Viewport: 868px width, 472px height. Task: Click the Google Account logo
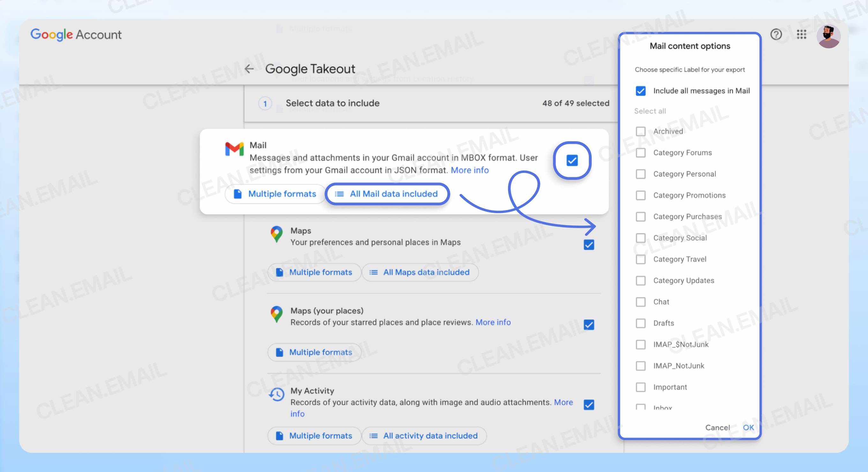coord(76,35)
